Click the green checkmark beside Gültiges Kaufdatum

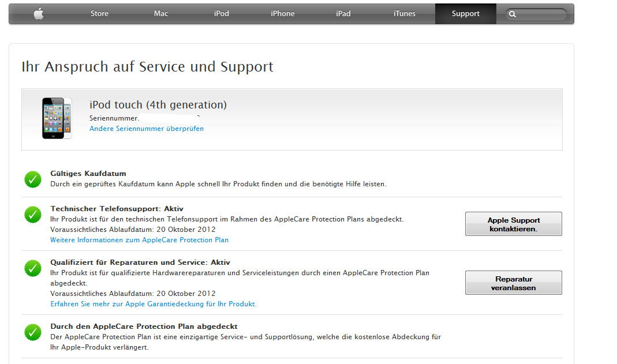click(x=33, y=179)
